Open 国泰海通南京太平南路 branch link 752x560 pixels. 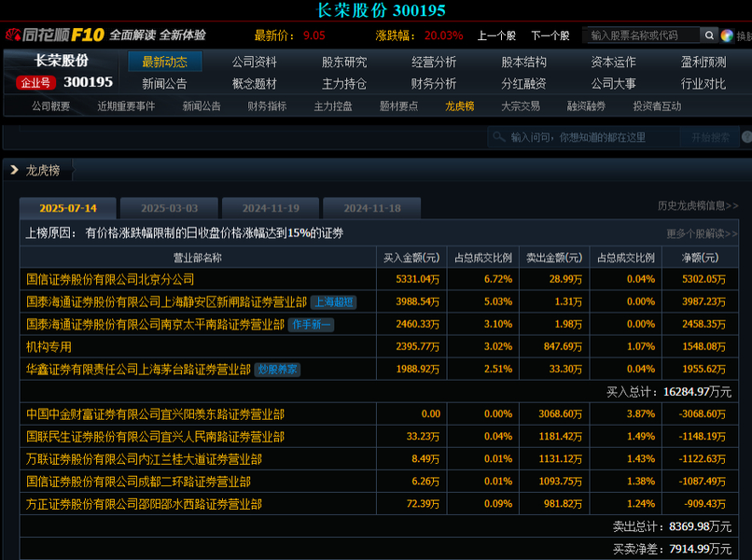tap(155, 325)
